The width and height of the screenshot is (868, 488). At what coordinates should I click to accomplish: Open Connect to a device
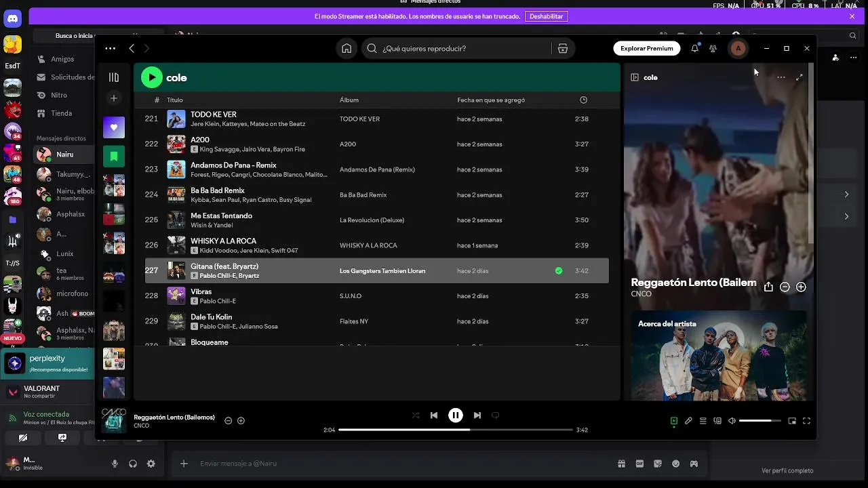pos(717,421)
